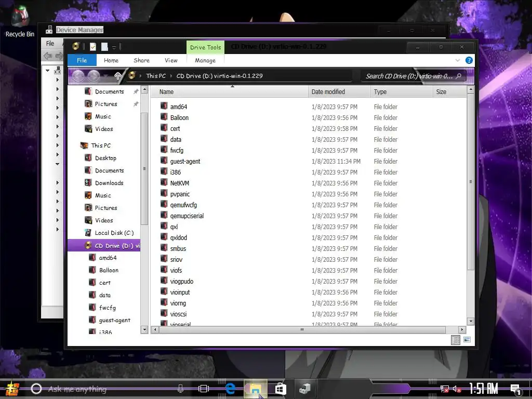Click the CD Drive (D:) breadcrumb in address bar
The height and width of the screenshot is (399, 532).
point(219,76)
